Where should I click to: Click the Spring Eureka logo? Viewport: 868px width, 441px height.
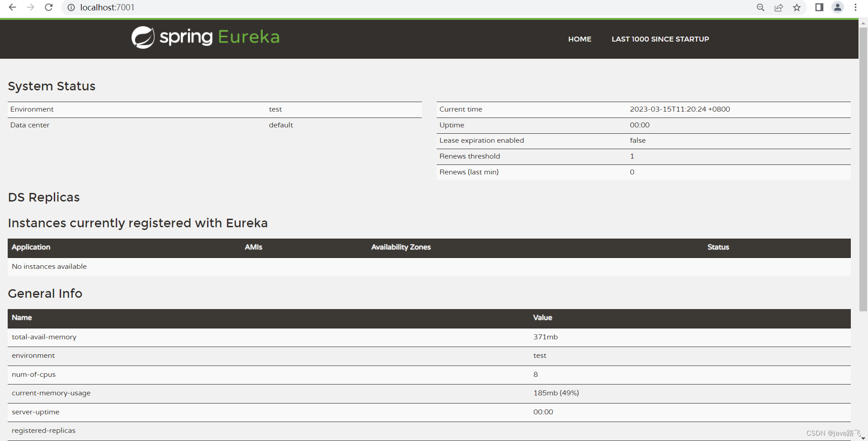click(206, 37)
